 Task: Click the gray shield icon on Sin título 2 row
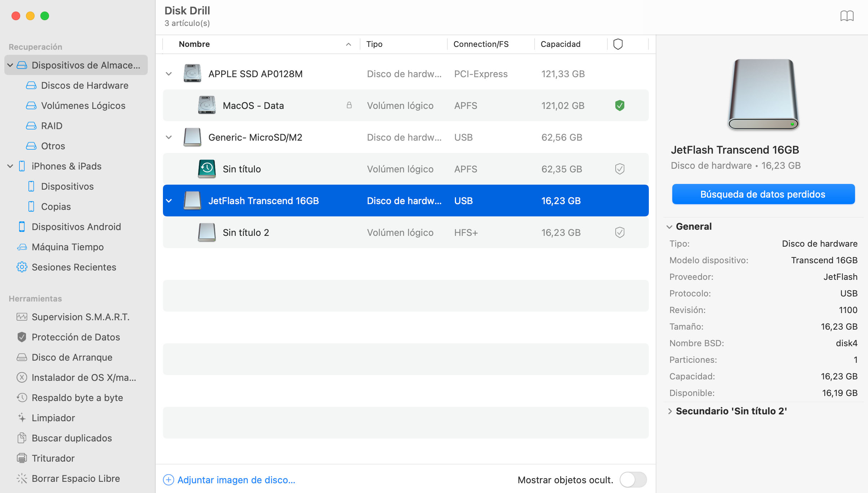click(x=620, y=233)
